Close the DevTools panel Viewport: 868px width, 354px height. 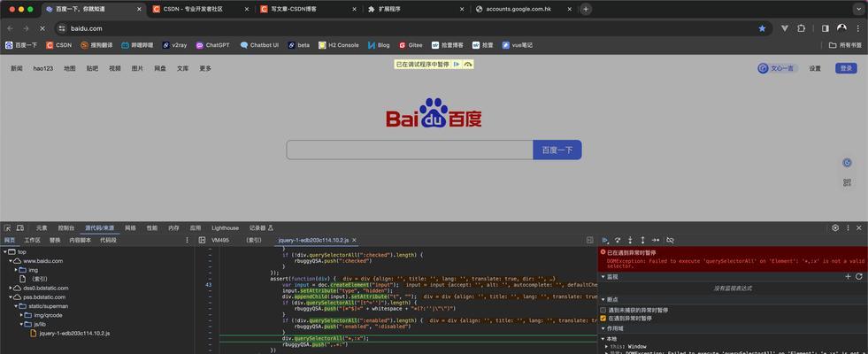[859, 227]
